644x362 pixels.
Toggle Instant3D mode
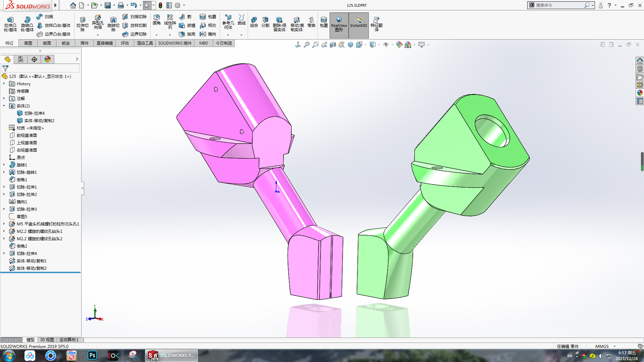point(358,25)
